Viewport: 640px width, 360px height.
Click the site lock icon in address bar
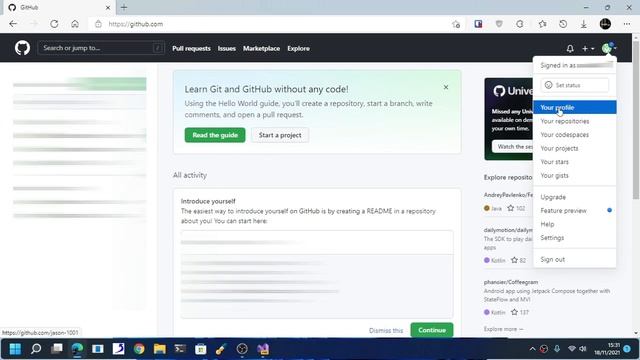click(98, 24)
